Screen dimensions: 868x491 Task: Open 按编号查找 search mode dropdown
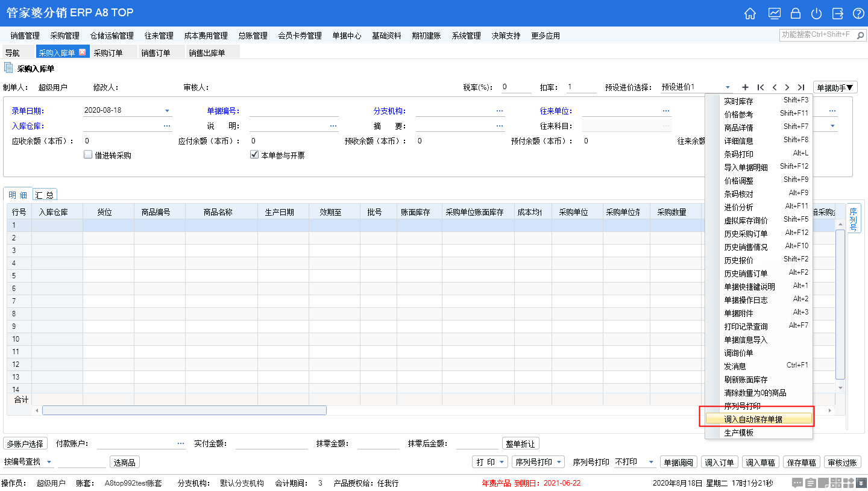49,462
